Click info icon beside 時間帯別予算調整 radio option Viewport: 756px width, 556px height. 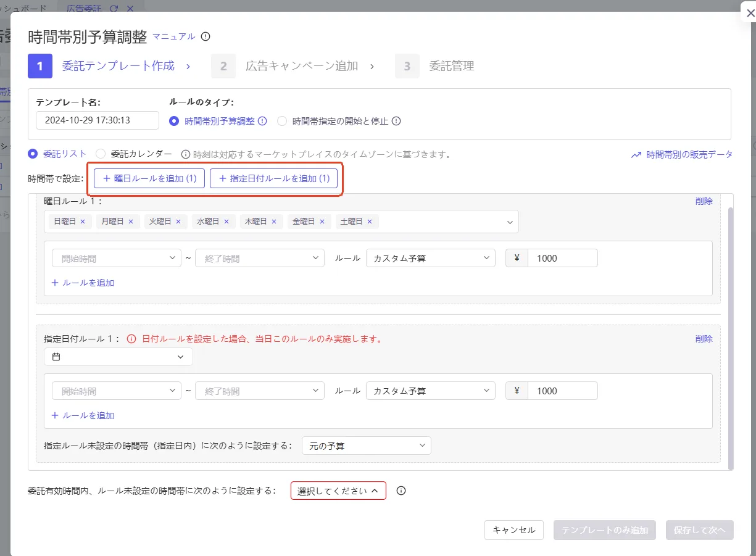point(262,121)
